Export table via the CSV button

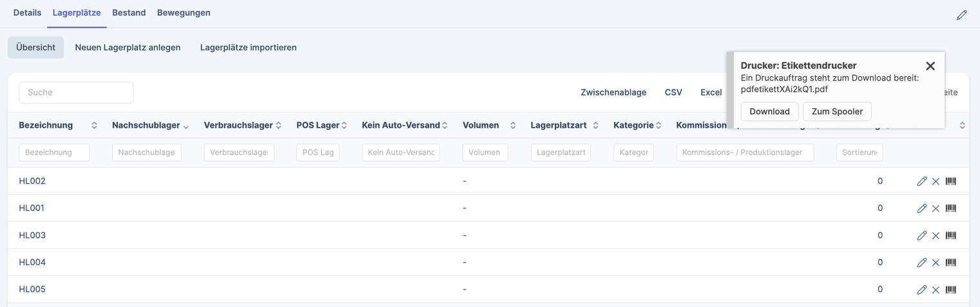tap(673, 92)
